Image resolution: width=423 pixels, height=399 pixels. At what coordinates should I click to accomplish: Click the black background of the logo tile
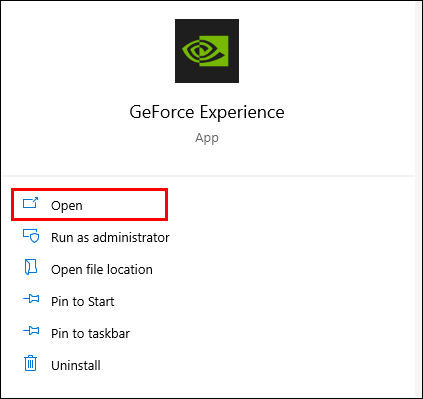point(187,75)
